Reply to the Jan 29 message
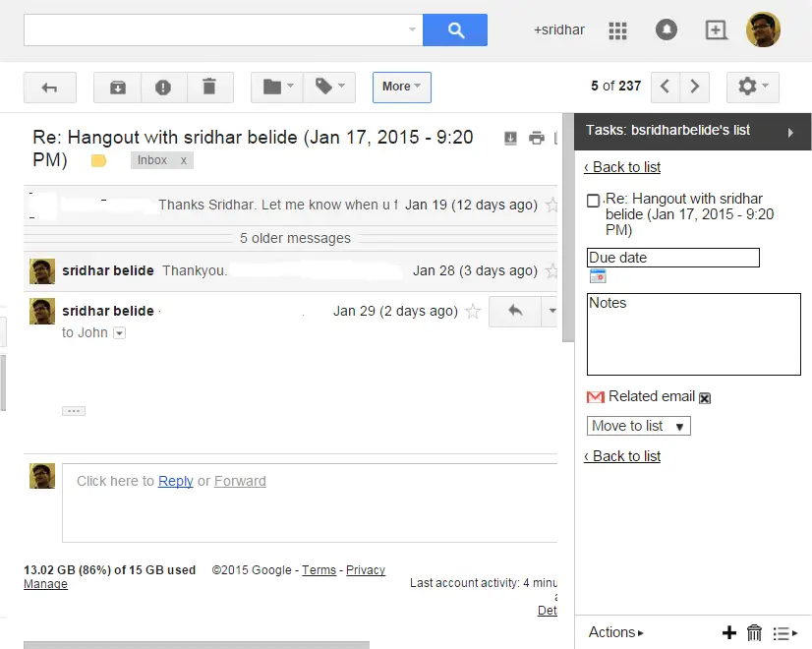Viewport: 812px width, 649px height. point(515,312)
